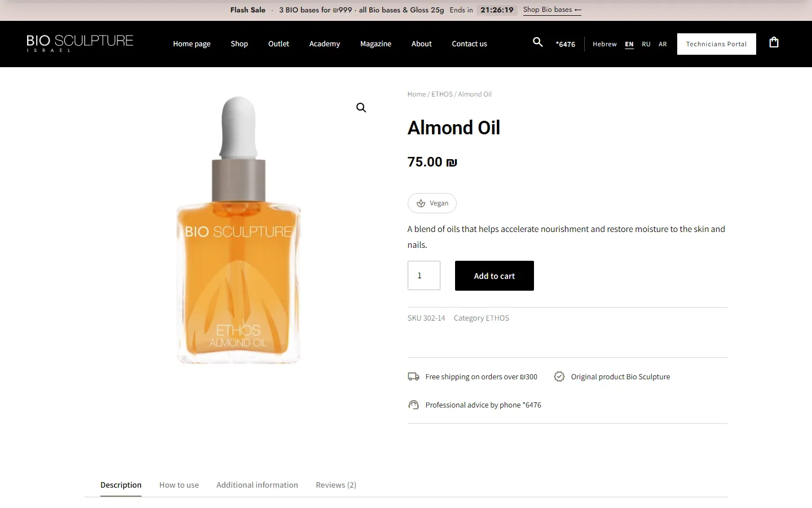Switch to Additional information tab
The width and height of the screenshot is (812, 508).
(257, 485)
